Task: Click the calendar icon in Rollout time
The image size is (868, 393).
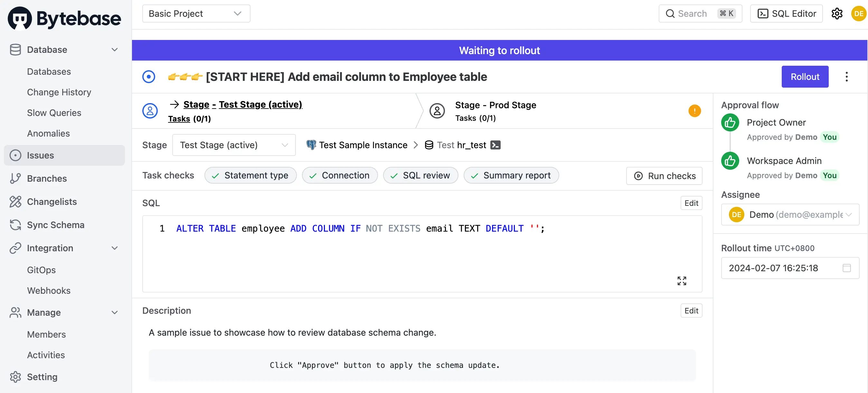Action: 846,268
